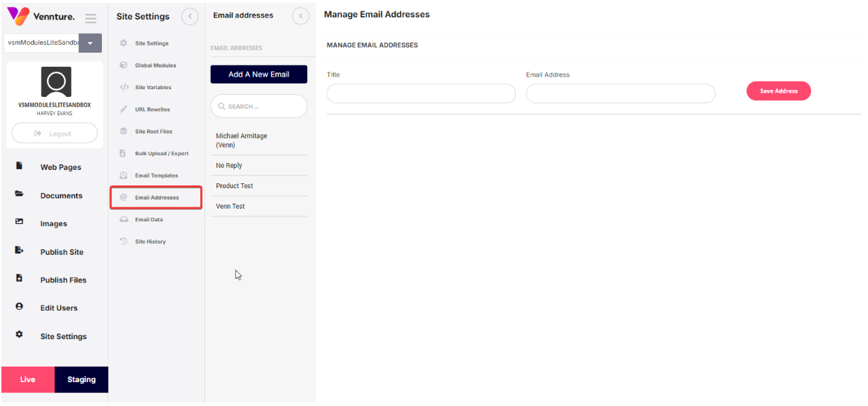Click the Site Variables code icon
Viewport: 868px width, 406px height.
click(x=124, y=87)
